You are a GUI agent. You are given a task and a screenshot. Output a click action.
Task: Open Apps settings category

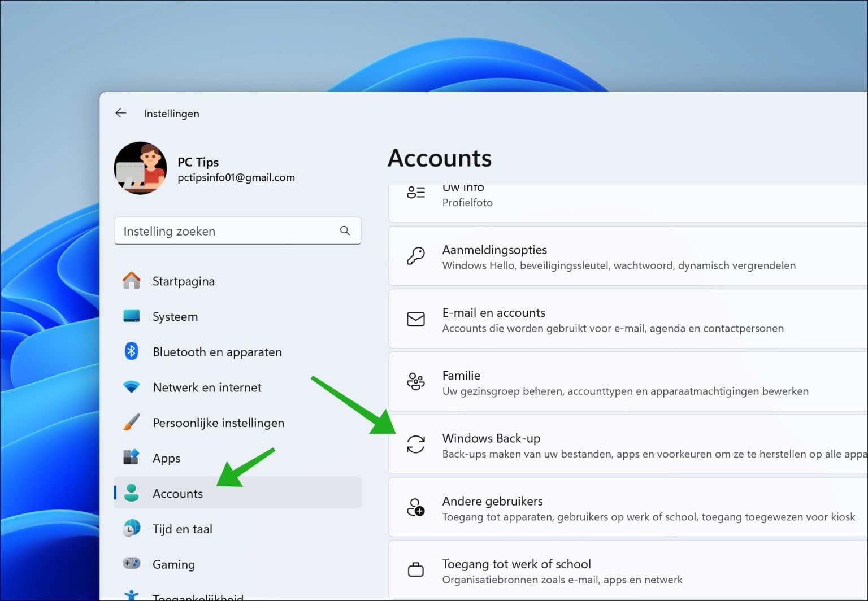point(237,458)
